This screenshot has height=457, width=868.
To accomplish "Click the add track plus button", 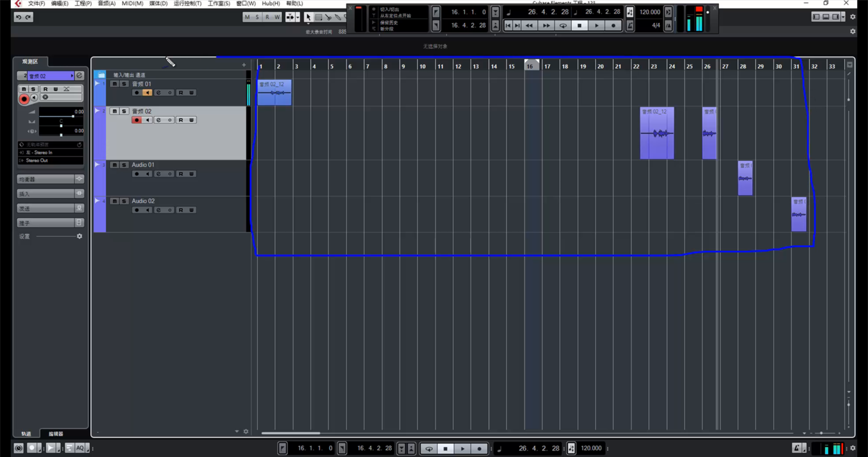I will 244,65.
